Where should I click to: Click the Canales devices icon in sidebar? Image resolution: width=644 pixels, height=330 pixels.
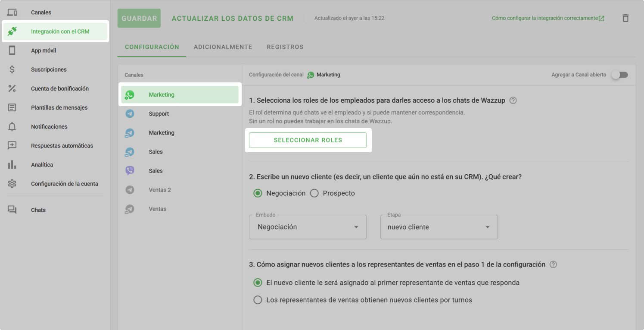point(12,13)
